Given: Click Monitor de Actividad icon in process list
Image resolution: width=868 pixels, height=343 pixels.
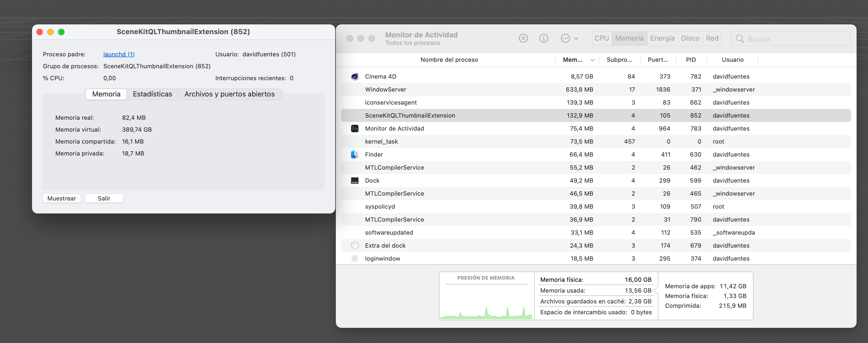Looking at the screenshot, I should click(355, 129).
